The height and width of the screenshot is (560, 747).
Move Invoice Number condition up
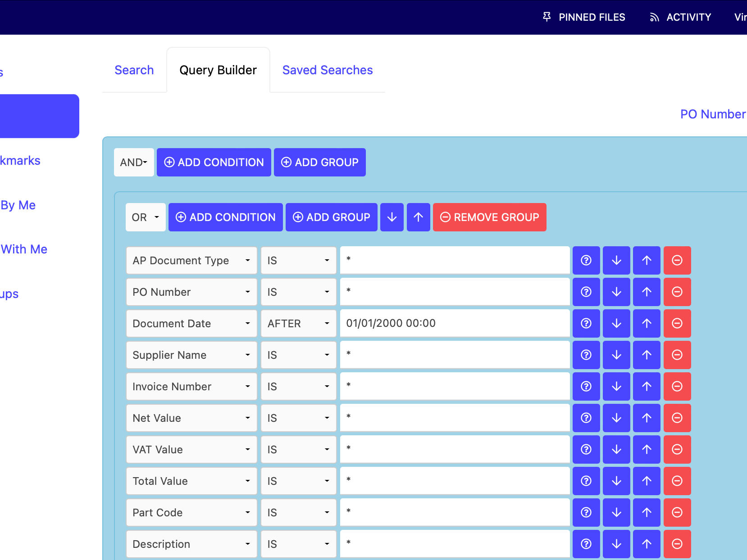click(x=647, y=386)
